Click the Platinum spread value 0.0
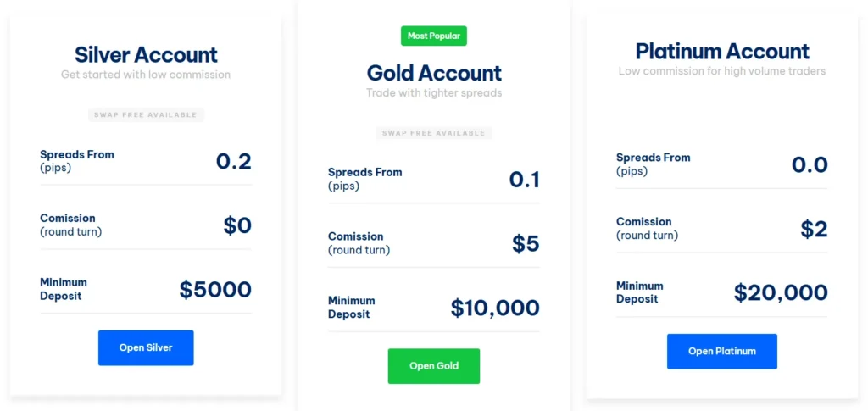The image size is (868, 411). (x=810, y=164)
